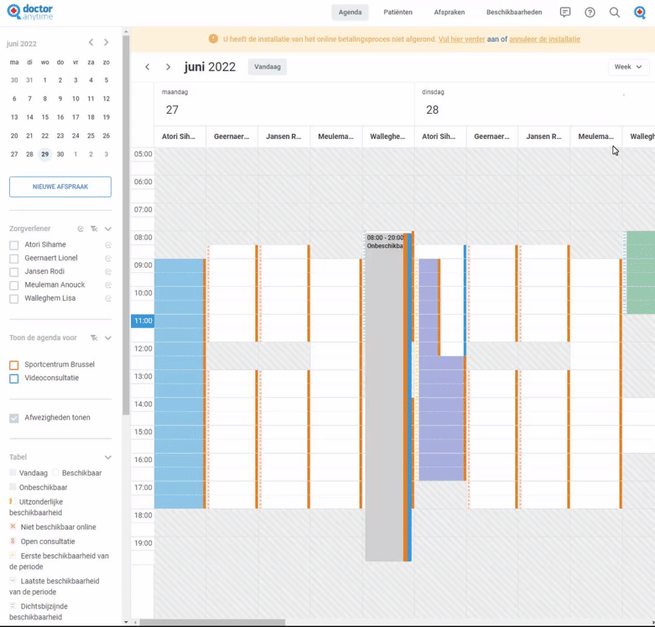Open the Beschikbaarheden tab
This screenshot has height=627, width=655.
514,13
